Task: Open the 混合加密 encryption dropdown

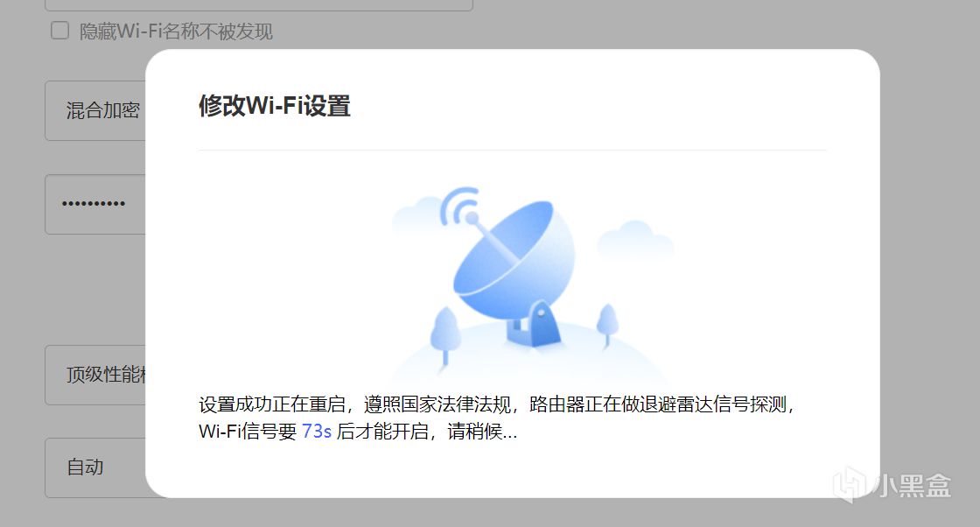Action: click(95, 110)
